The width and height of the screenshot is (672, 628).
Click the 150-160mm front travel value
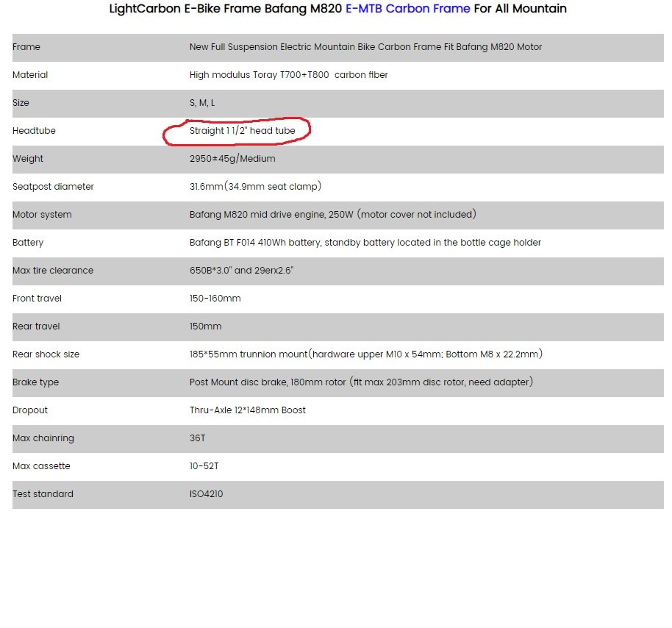coord(215,299)
